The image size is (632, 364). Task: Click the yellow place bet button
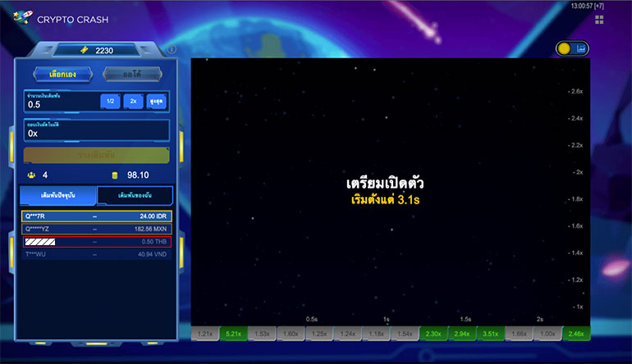[96, 155]
